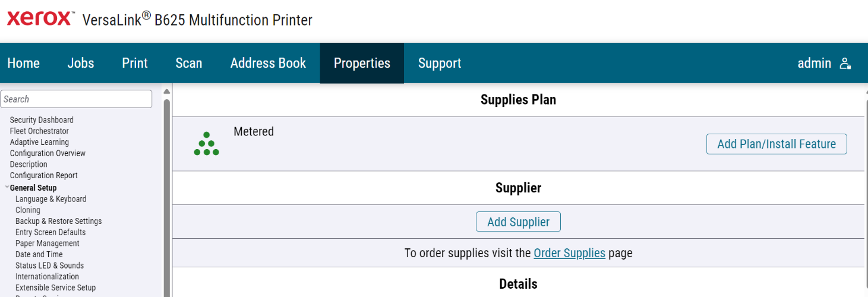The width and height of the screenshot is (868, 297).
Task: Switch to the Address Book tab
Action: coord(268,63)
